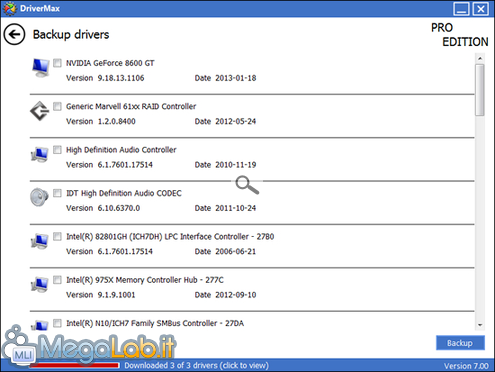Select Generic Marvell 61xx RAID Controller checkbox

click(x=57, y=106)
